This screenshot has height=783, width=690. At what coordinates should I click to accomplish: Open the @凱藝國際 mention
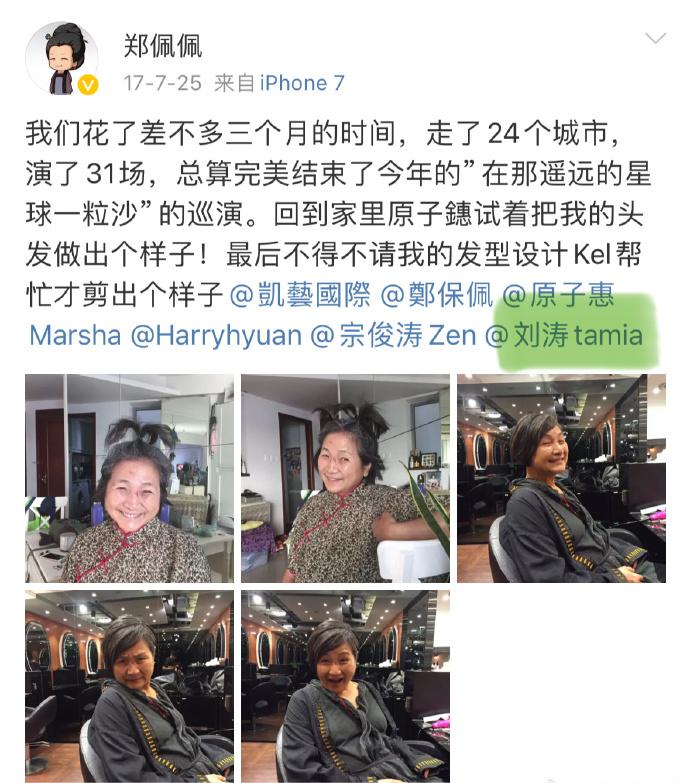point(301,294)
